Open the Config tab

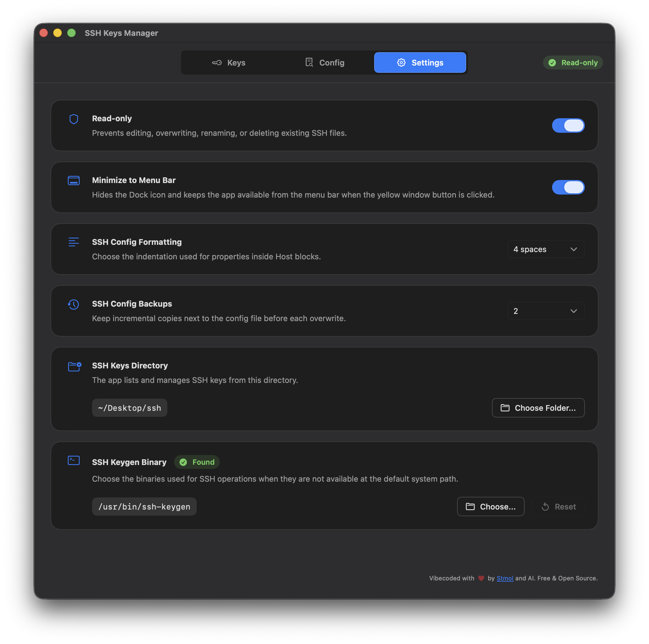click(x=324, y=63)
